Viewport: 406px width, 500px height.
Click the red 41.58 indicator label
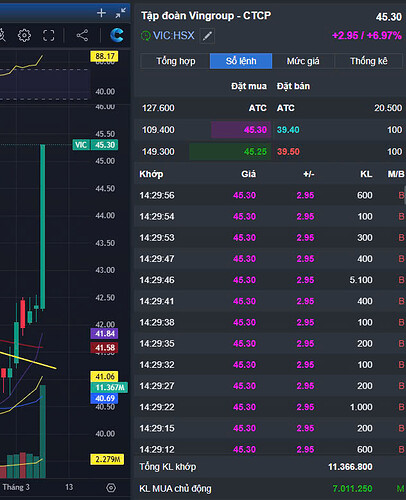(104, 348)
